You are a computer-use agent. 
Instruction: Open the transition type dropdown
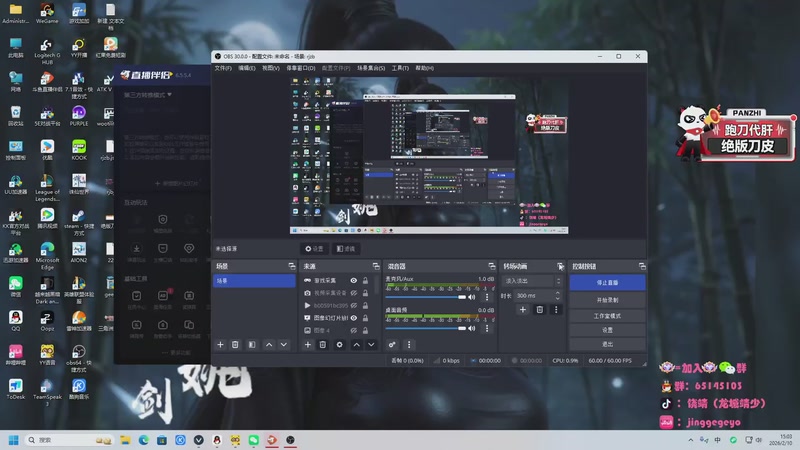[x=532, y=281]
